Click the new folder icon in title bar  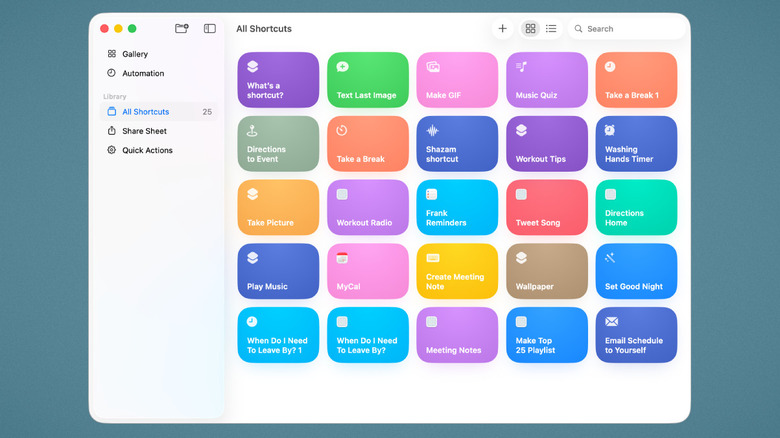coord(182,28)
